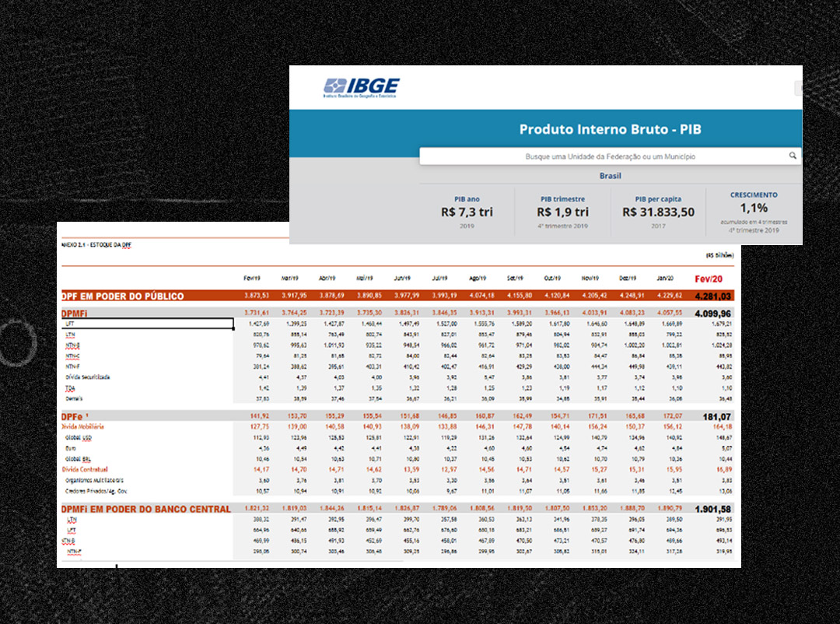Image resolution: width=840 pixels, height=624 pixels.
Task: Click the DPMFi Fev/20 value '4.099,96'
Action: coord(712,314)
